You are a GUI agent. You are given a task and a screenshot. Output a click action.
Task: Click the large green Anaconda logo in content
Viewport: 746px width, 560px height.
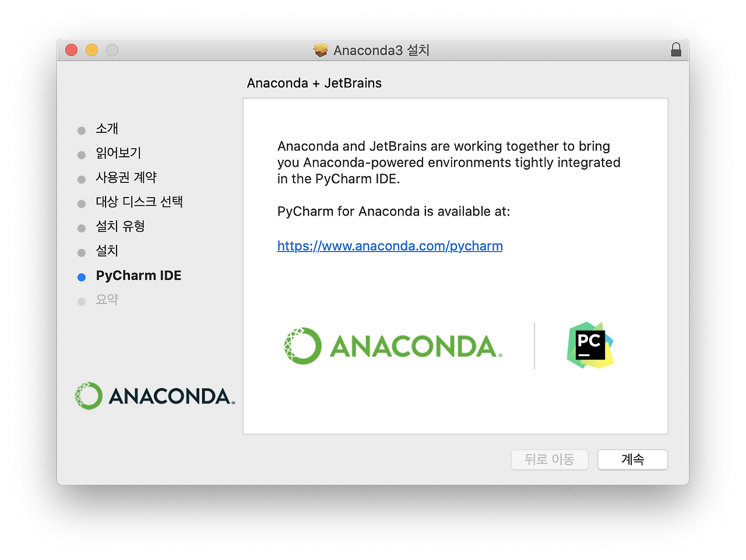(x=393, y=346)
